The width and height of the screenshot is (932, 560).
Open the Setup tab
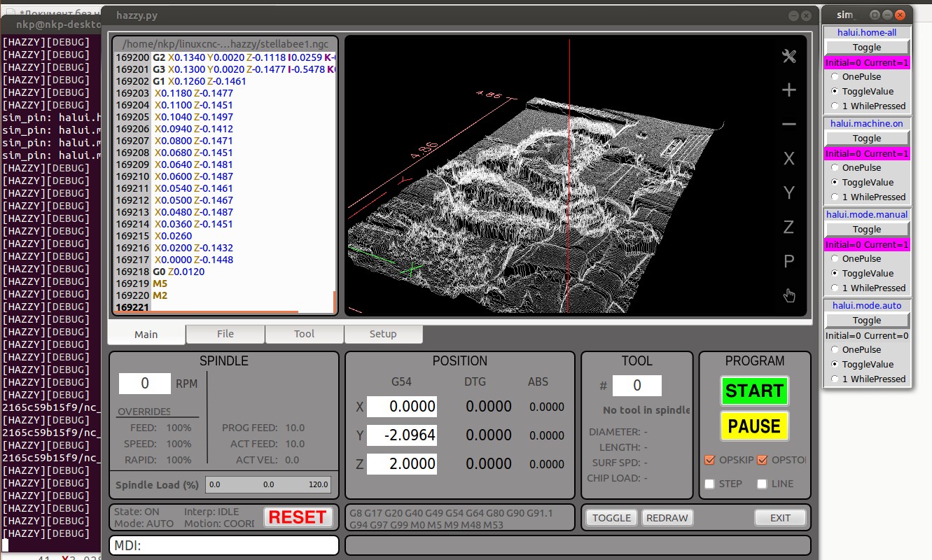(x=383, y=334)
